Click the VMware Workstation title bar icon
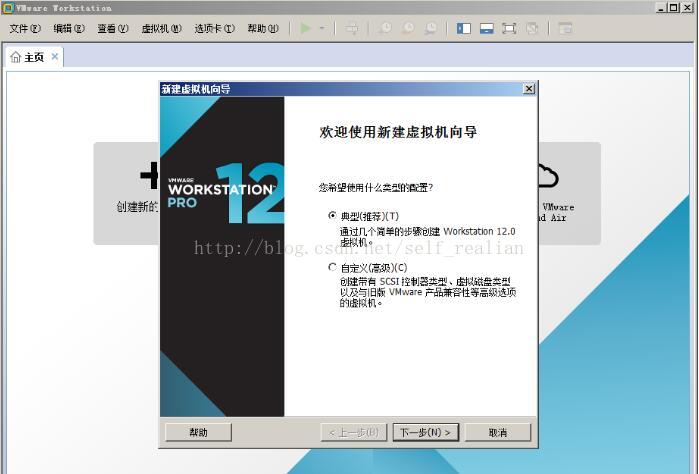The width and height of the screenshot is (699, 474). coord(8,8)
